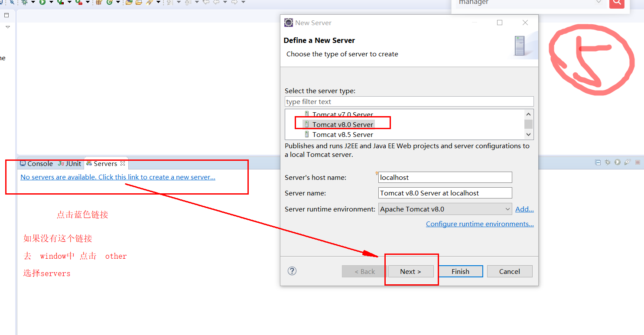Open the Debug icon dropdown arrow
Screen dimensions: 644x335
33,2
